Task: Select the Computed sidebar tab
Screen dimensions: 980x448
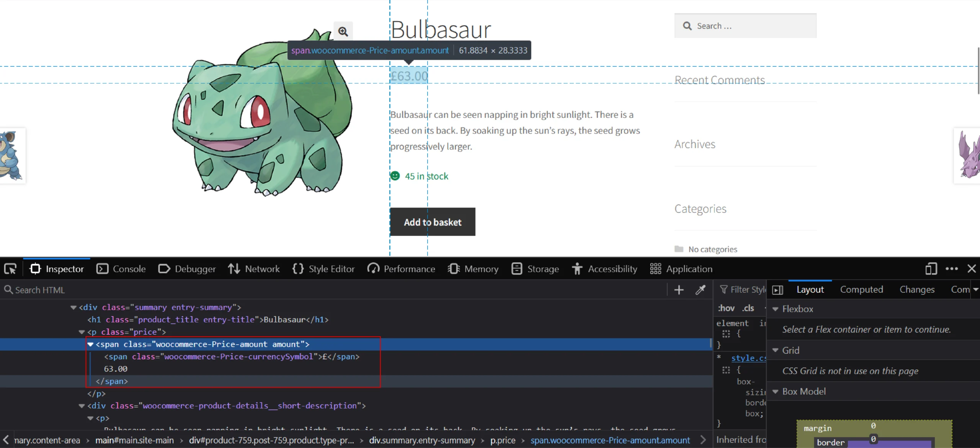Action: [x=861, y=290]
